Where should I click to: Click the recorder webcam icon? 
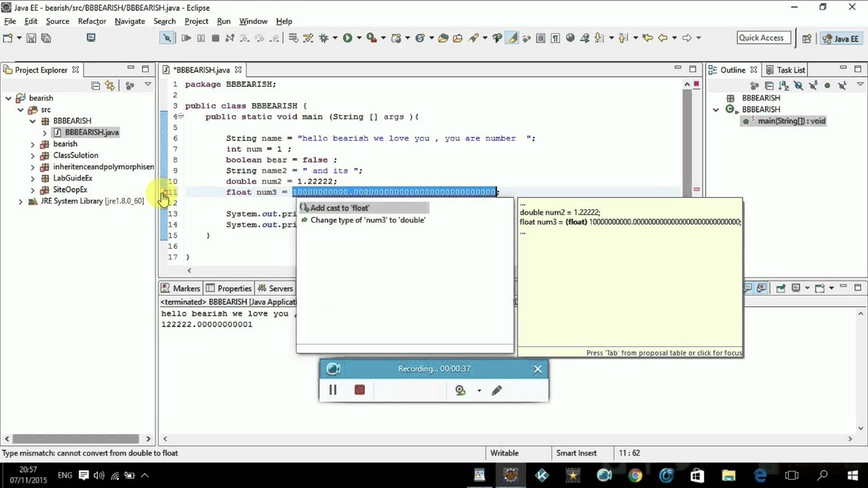pos(460,390)
